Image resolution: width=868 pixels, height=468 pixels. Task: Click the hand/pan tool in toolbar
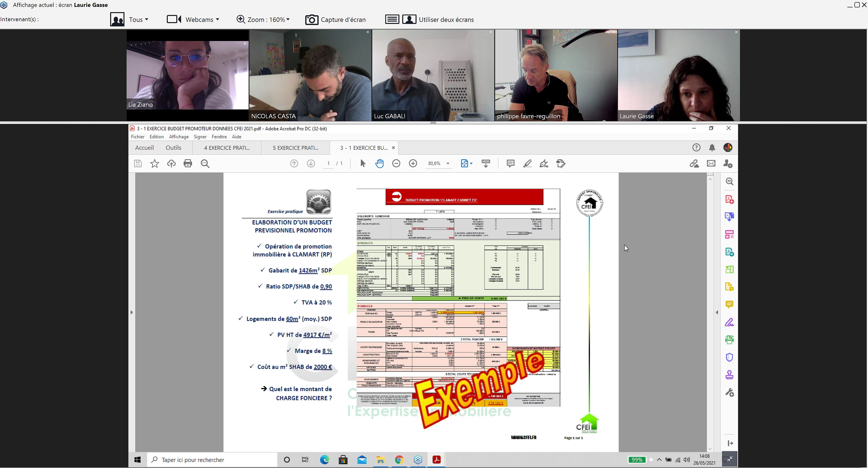pos(379,163)
